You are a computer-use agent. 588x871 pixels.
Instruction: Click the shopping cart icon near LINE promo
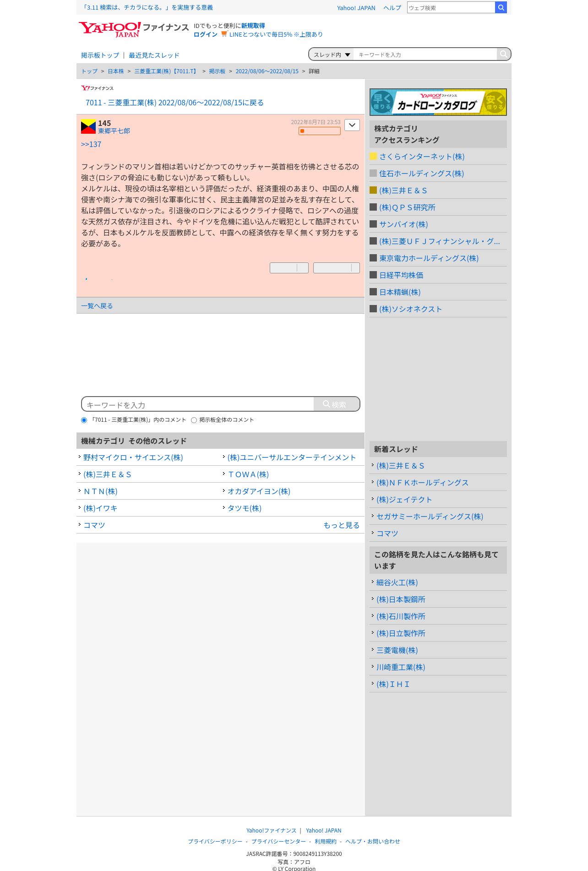tap(224, 34)
